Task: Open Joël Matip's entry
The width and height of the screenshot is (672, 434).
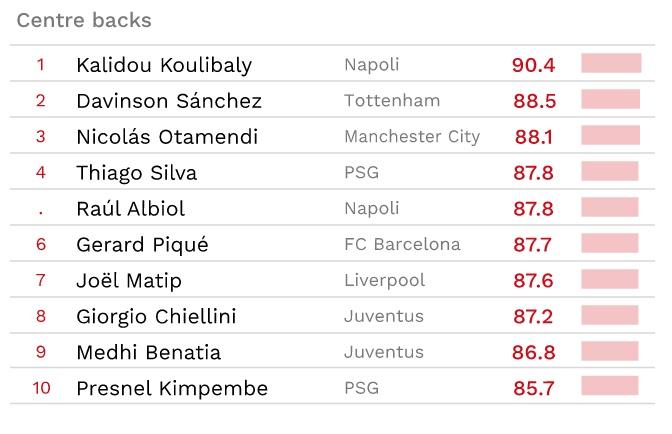Action: [x=129, y=281]
